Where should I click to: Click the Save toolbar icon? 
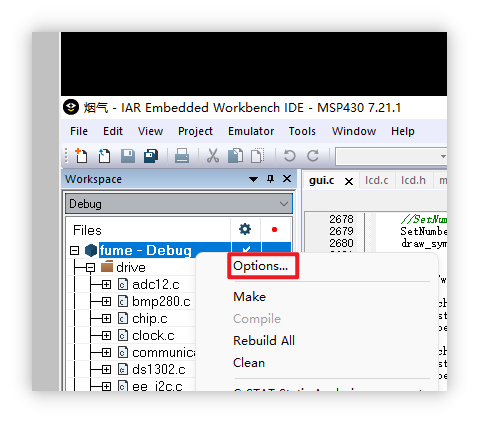coord(128,156)
